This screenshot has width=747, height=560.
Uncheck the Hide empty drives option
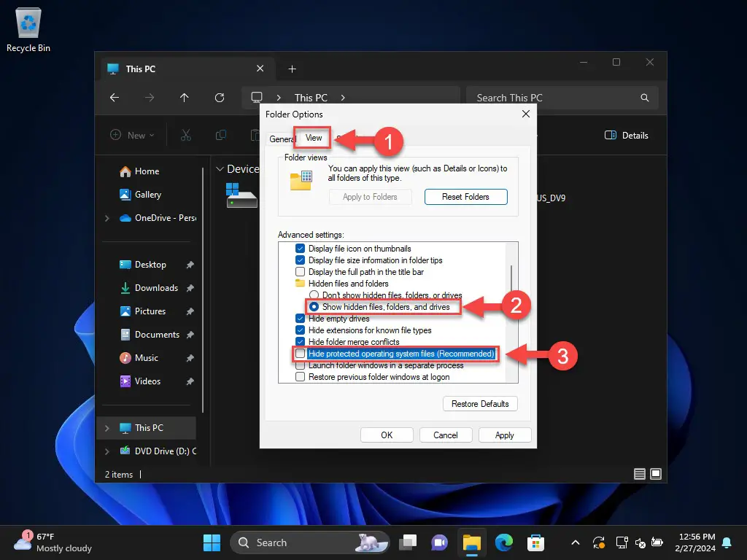tap(299, 319)
